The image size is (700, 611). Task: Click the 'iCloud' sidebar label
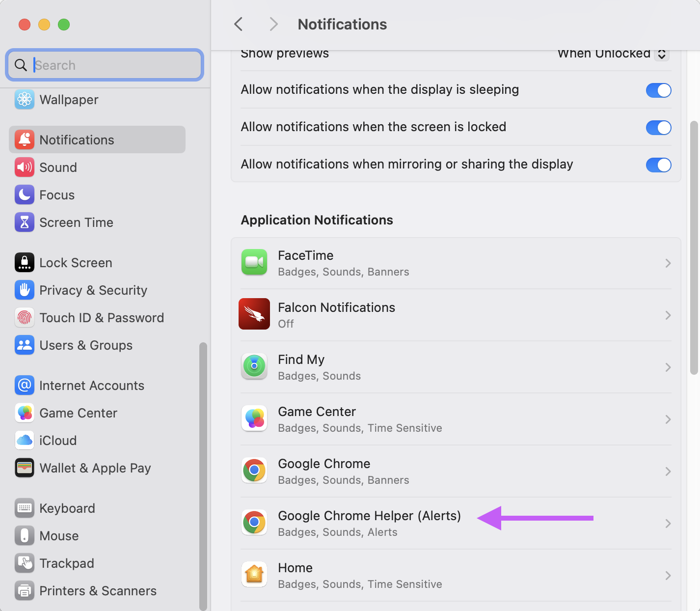[58, 441]
